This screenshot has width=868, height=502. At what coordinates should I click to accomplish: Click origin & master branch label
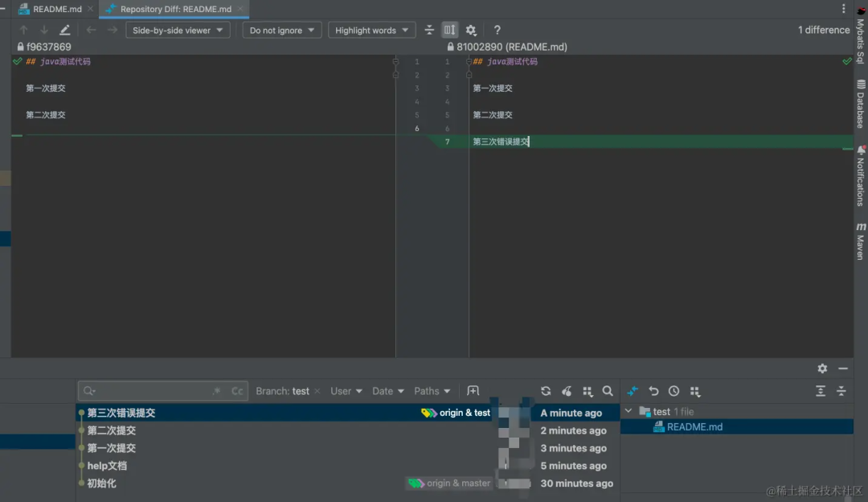pos(449,483)
